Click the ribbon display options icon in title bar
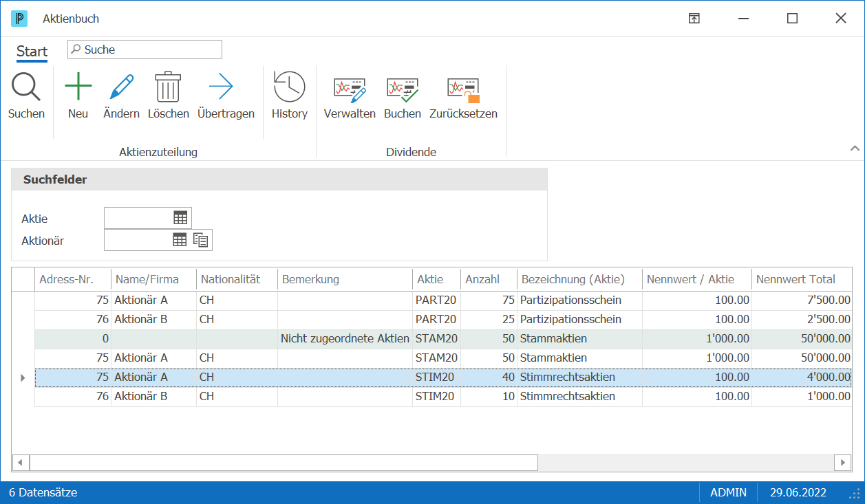Image resolution: width=865 pixels, height=504 pixels. tap(694, 19)
